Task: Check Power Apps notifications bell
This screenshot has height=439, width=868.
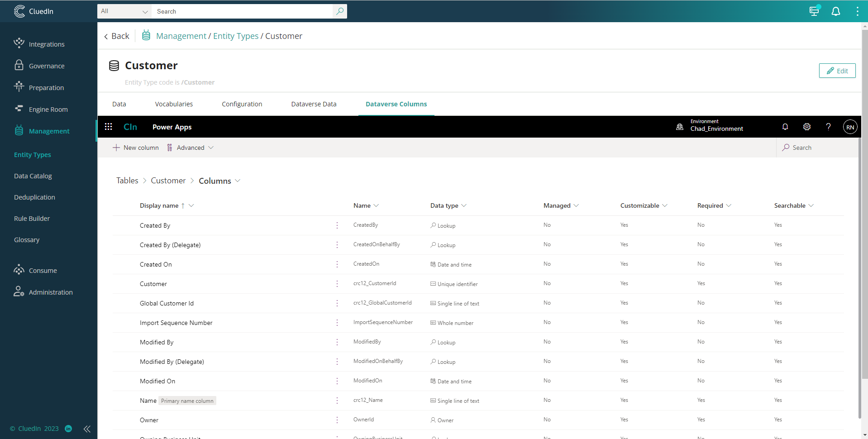Action: click(x=785, y=127)
